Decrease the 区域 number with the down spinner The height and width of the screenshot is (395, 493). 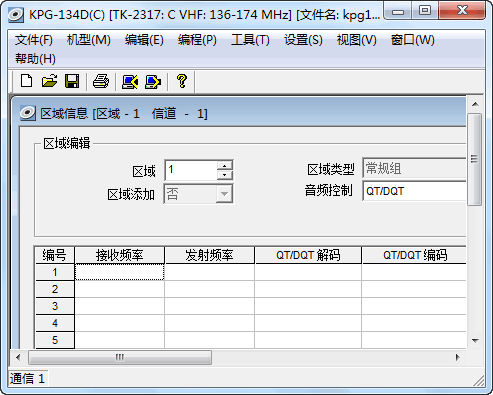[224, 175]
